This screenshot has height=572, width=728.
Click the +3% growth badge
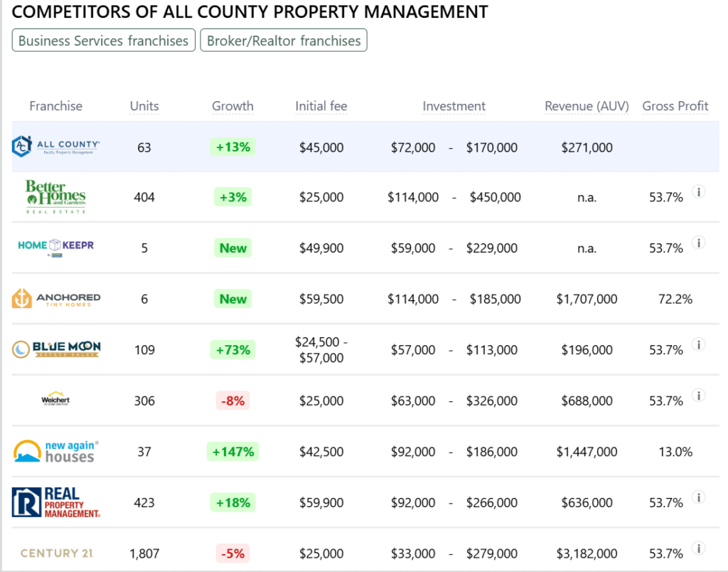[x=232, y=197]
